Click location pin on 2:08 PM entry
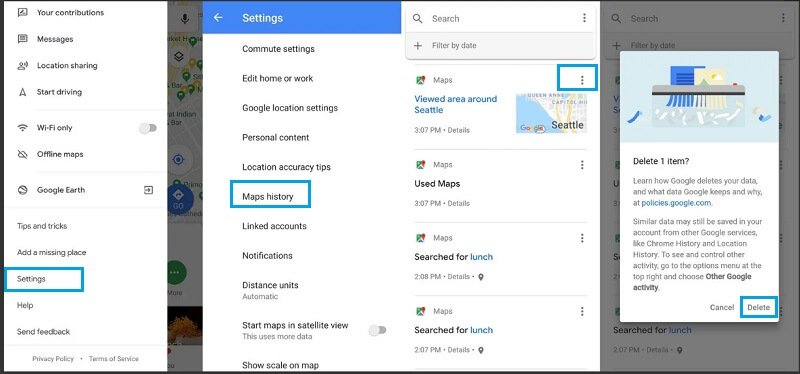The height and width of the screenshot is (374, 800). point(480,277)
